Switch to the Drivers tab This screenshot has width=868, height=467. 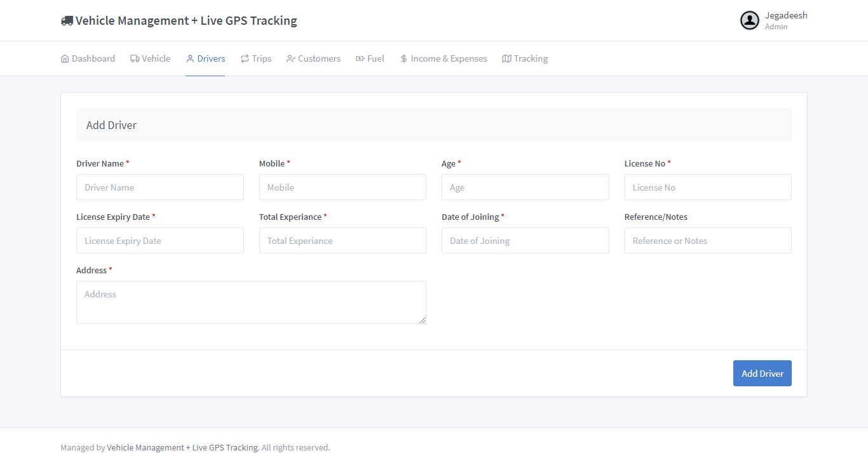tap(205, 59)
